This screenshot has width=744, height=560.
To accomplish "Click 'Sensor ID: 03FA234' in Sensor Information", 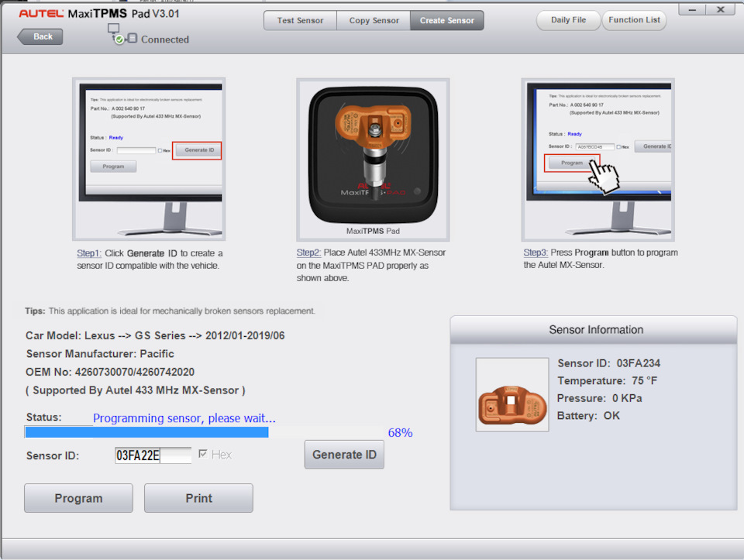I will click(609, 363).
